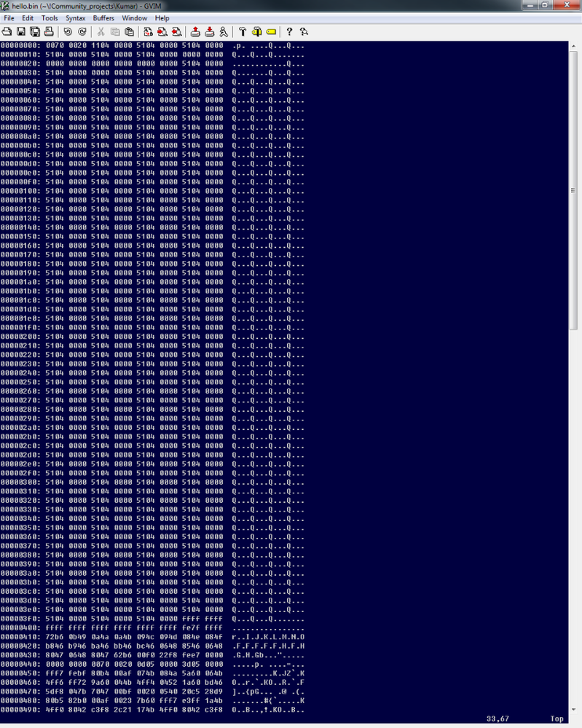Click the Find Next toolbar icon
This screenshot has height=728, width=582.
point(162,31)
